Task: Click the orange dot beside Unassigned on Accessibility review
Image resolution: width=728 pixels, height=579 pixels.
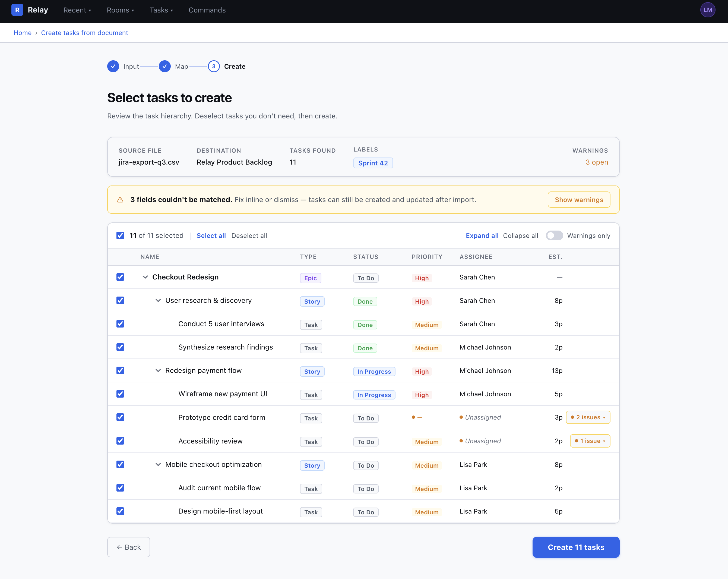Action: coord(461,441)
